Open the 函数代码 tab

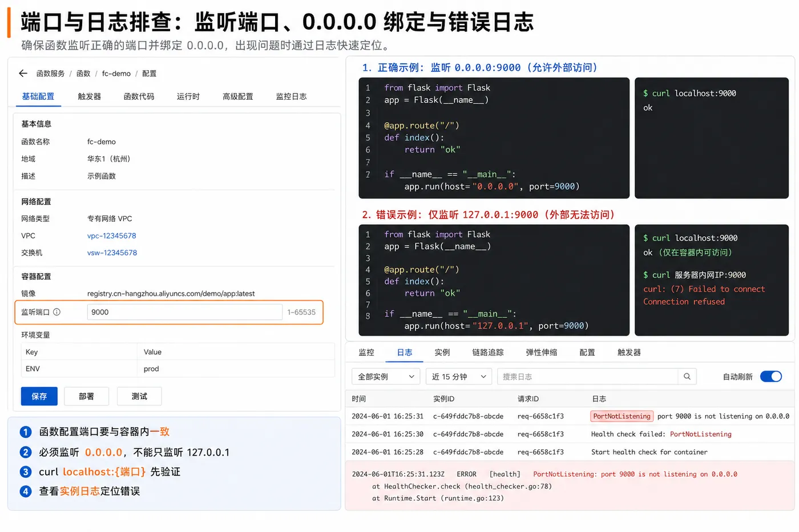point(139,96)
